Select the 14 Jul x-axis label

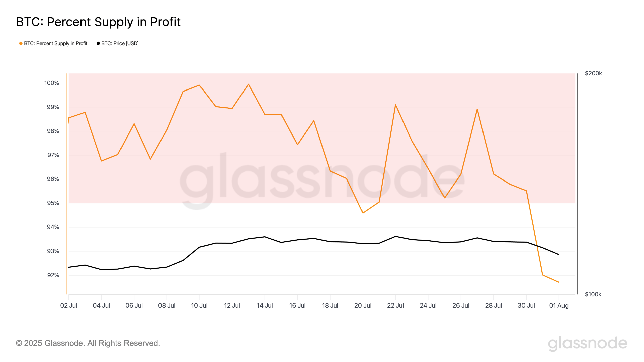point(265,305)
